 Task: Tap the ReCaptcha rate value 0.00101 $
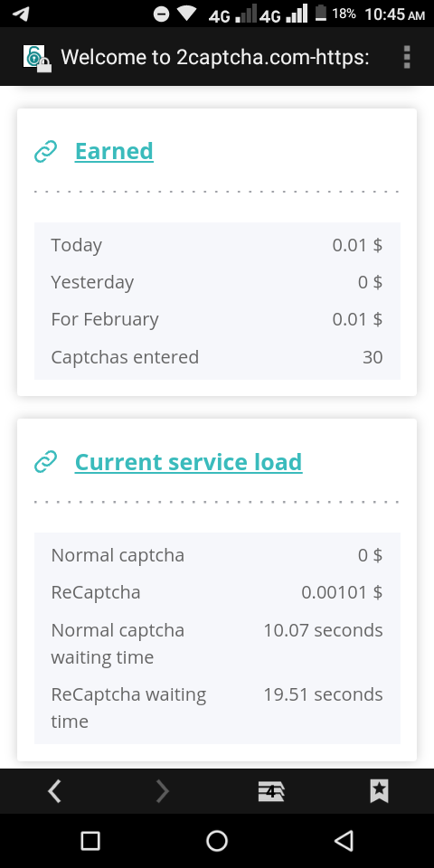click(x=342, y=592)
